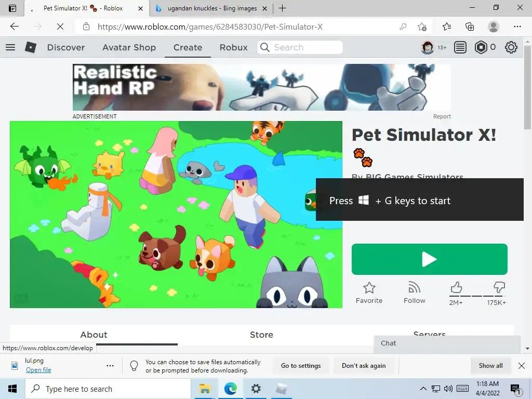
Task: Open the Roblox hamburger navigation menu
Action: (10, 47)
